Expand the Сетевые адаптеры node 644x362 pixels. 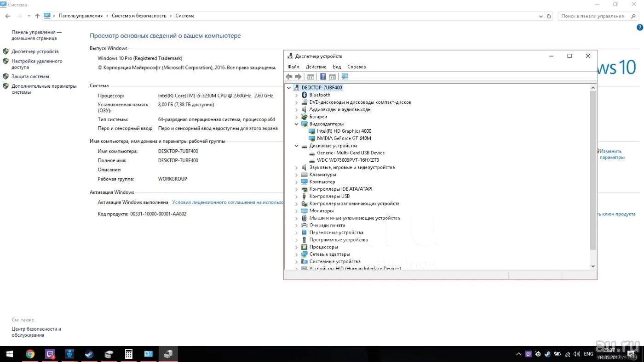pyautogui.click(x=297, y=254)
